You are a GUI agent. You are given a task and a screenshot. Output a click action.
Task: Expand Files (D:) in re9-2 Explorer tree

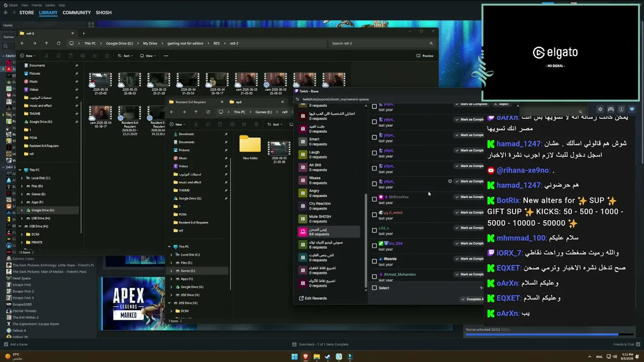pyautogui.click(x=22, y=186)
